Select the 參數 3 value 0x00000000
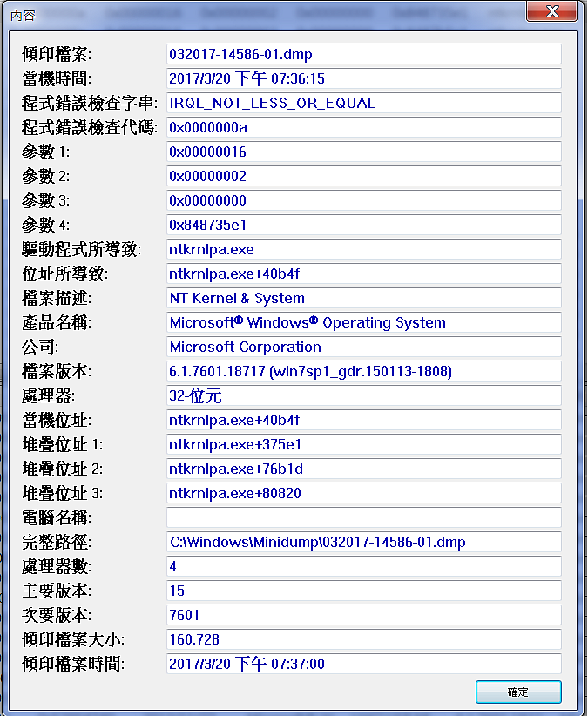This screenshot has width=588, height=716. [364, 200]
